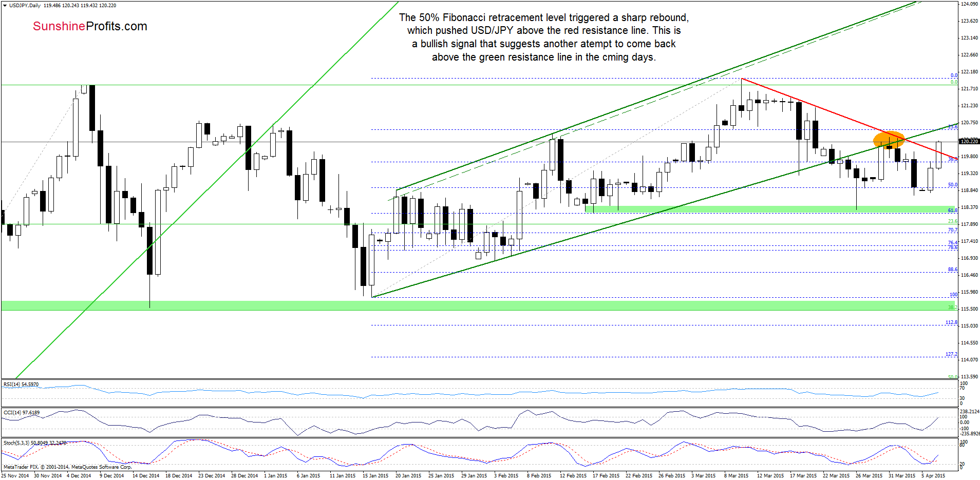Click the 116.930 price axis label
The height and width of the screenshot is (480, 980).
pos(969,258)
